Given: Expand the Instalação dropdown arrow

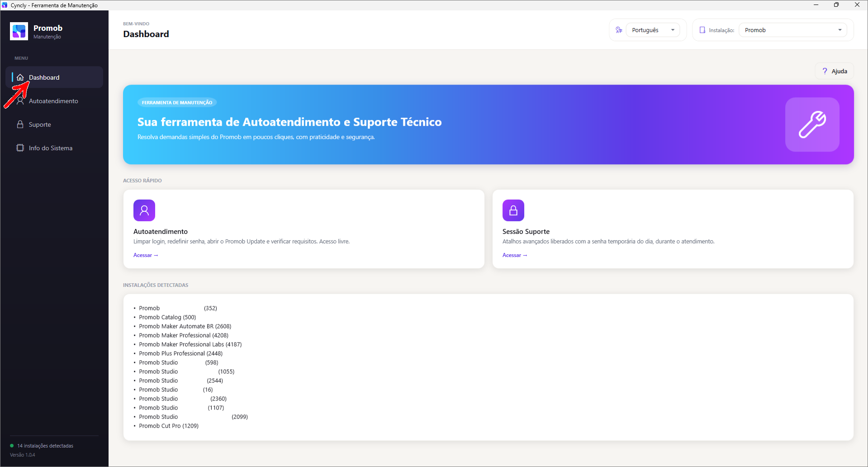Looking at the screenshot, I should pyautogui.click(x=840, y=30).
